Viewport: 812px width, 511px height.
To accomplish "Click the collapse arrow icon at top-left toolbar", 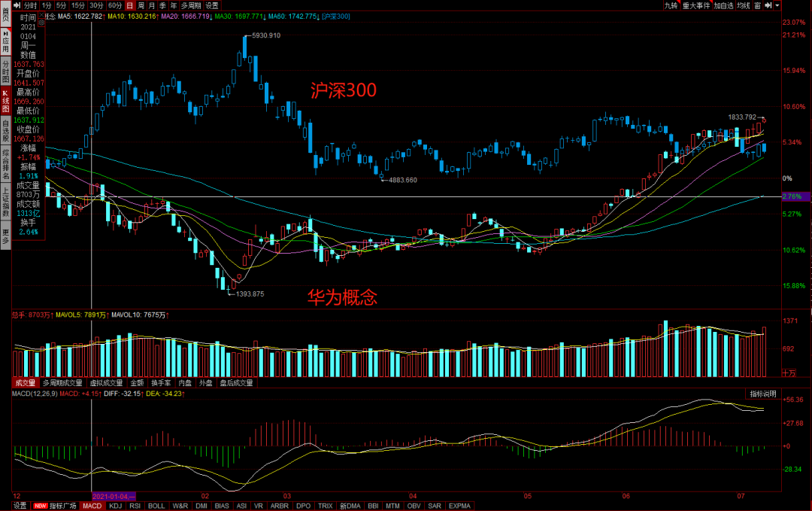I will 17,5.
